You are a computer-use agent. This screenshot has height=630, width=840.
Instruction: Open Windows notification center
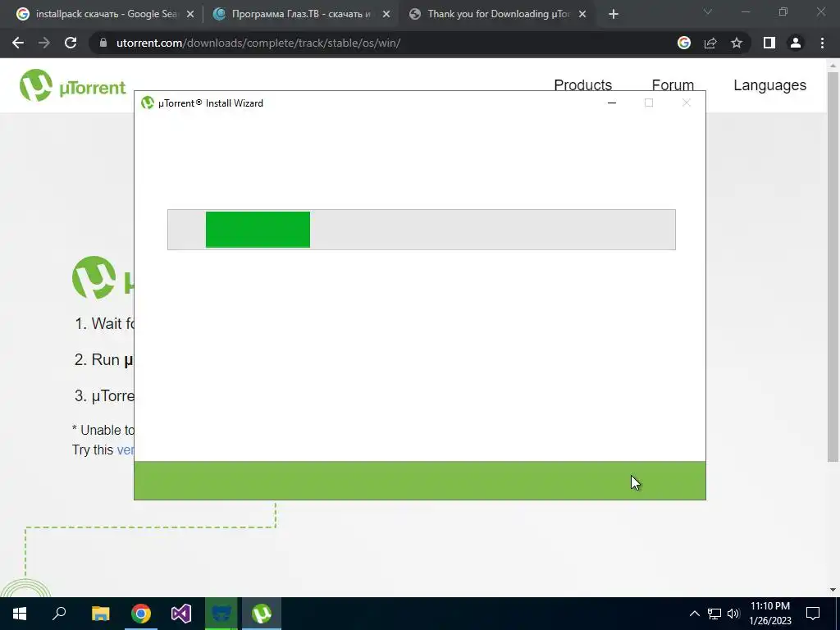(x=813, y=614)
